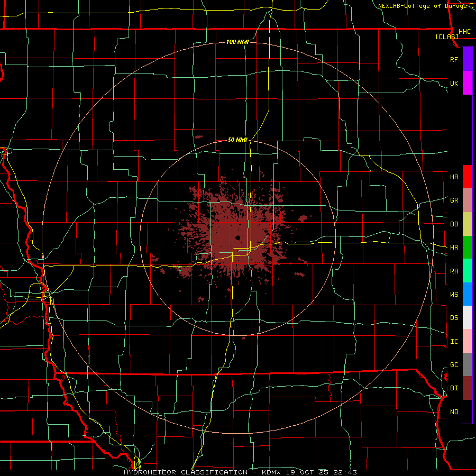Click the white DS color swatch
Screen dimensions: 476x476
(467, 317)
